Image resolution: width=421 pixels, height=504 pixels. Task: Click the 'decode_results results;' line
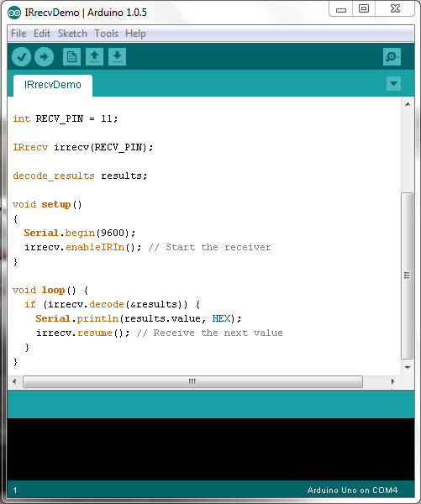point(80,176)
